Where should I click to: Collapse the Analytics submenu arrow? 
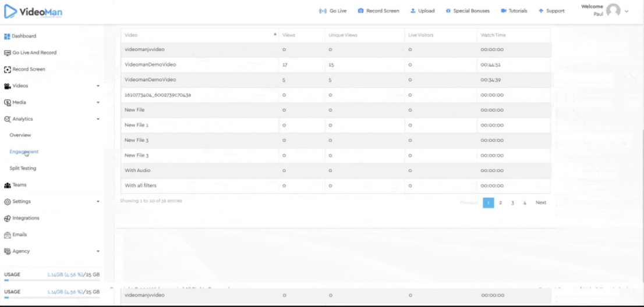coord(98,119)
